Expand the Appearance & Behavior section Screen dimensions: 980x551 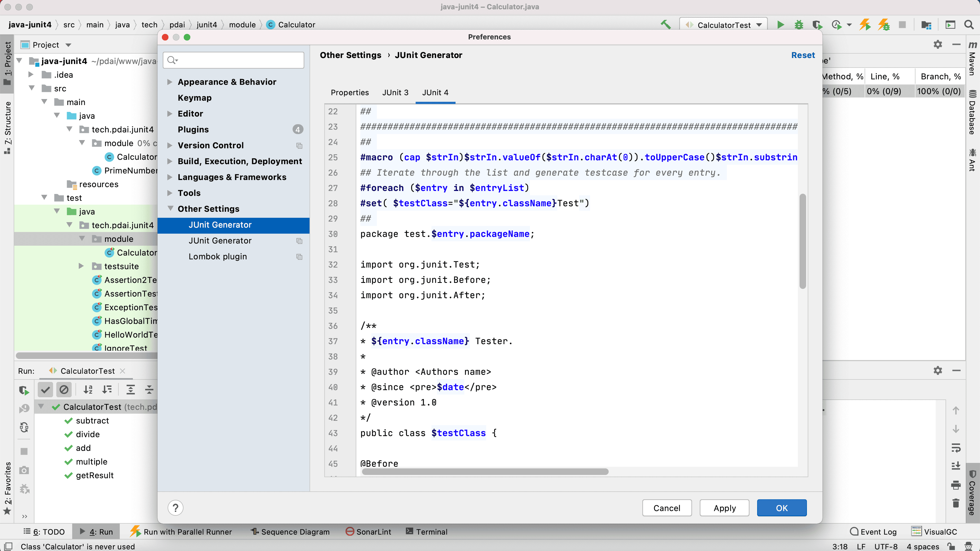[x=170, y=82]
